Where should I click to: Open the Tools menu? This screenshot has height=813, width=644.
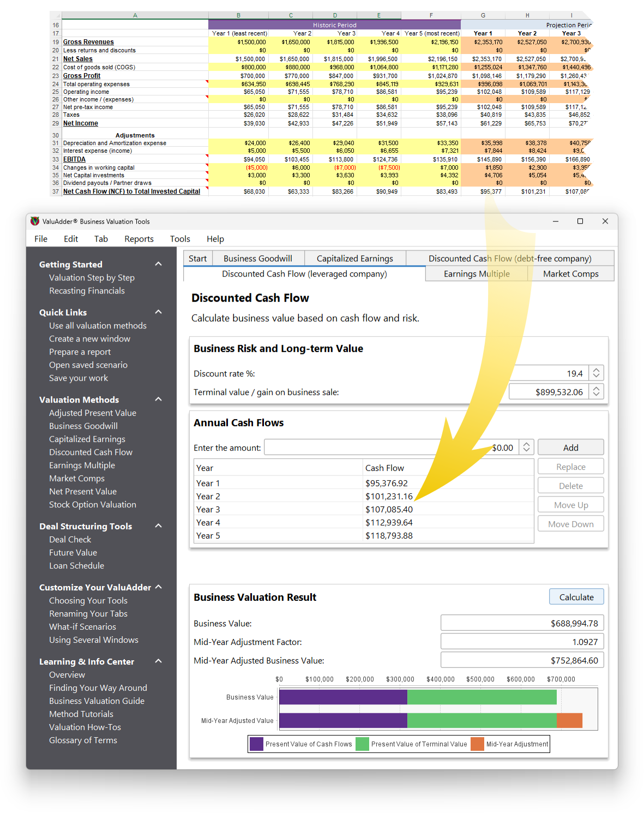pos(180,239)
